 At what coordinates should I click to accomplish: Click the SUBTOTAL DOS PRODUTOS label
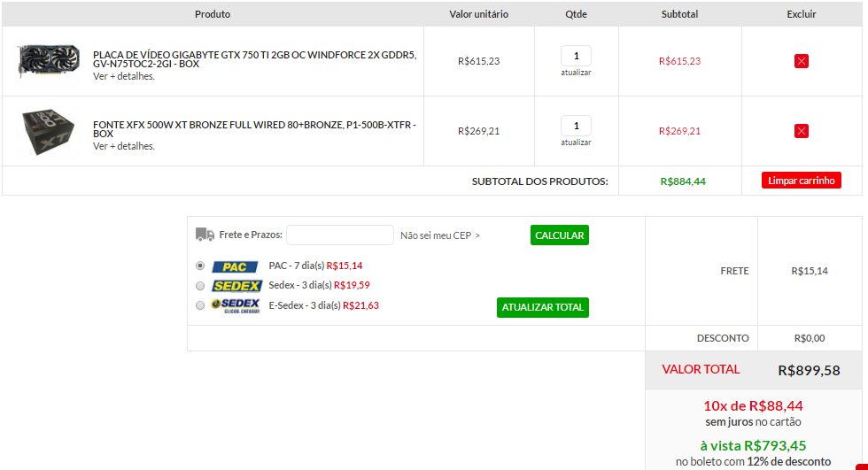(539, 181)
